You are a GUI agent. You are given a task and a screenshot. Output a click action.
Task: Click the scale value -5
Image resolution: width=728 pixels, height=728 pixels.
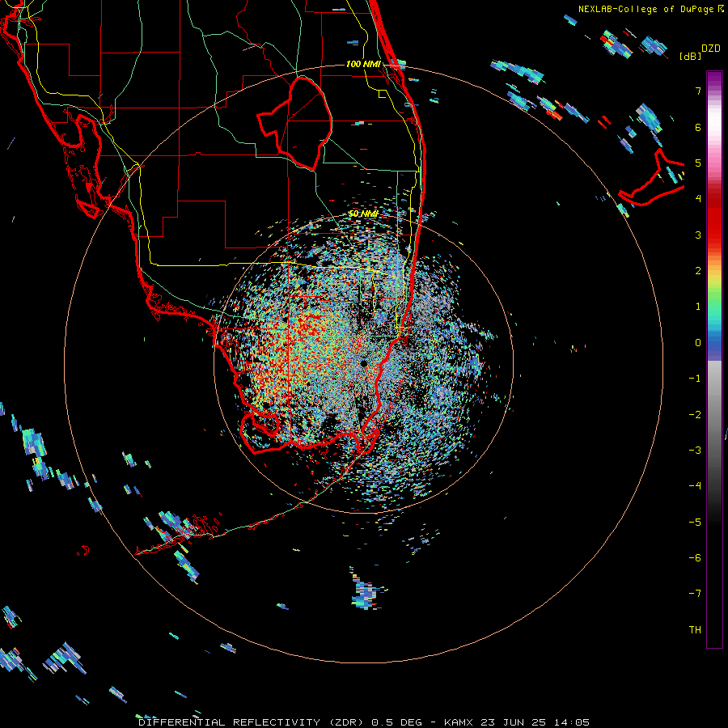[x=695, y=522]
